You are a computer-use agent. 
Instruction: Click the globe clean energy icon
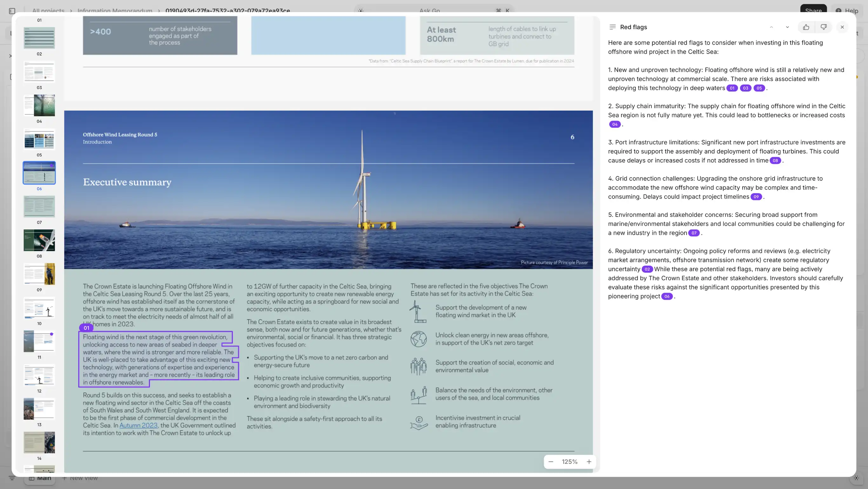(419, 339)
